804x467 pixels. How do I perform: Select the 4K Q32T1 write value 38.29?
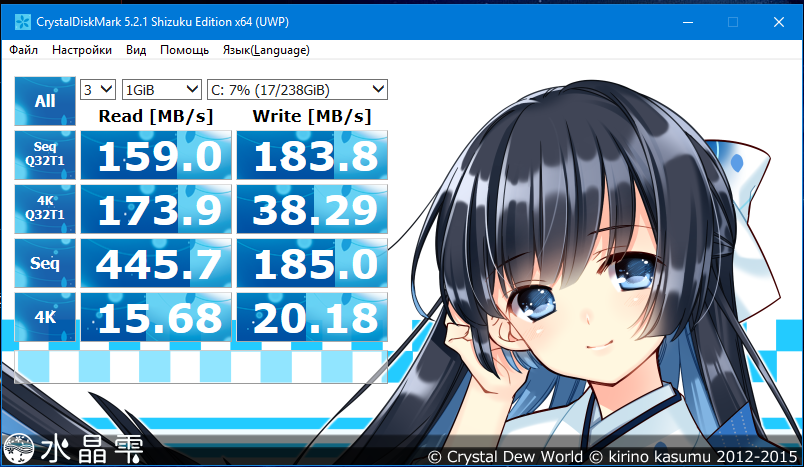[x=312, y=209]
